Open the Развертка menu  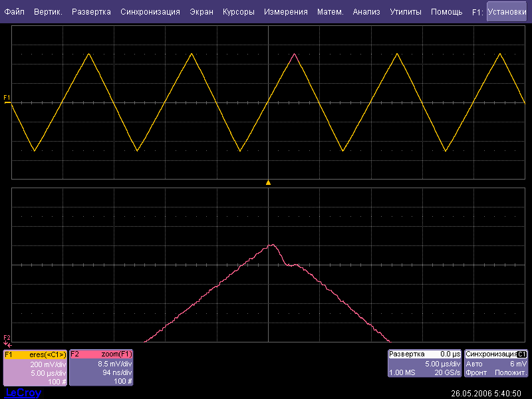tap(91, 12)
